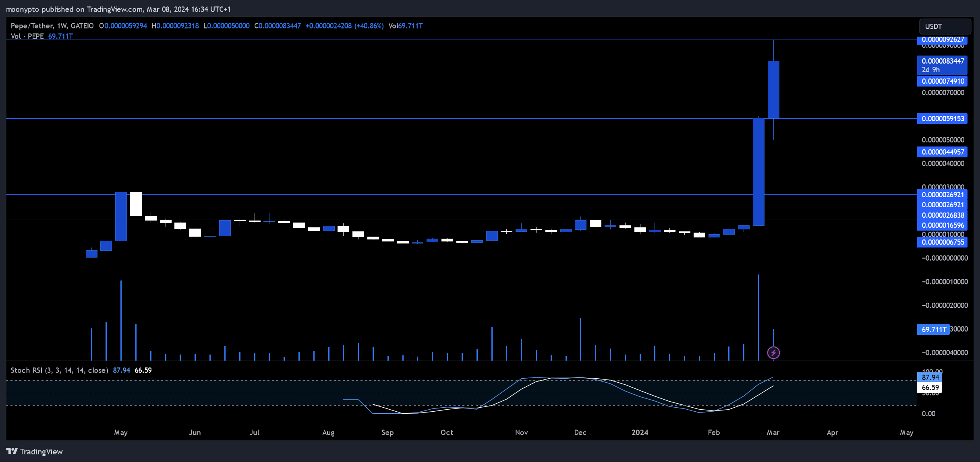Click the Stoch RSI 66.59 axis label
980x462 pixels.
point(930,388)
